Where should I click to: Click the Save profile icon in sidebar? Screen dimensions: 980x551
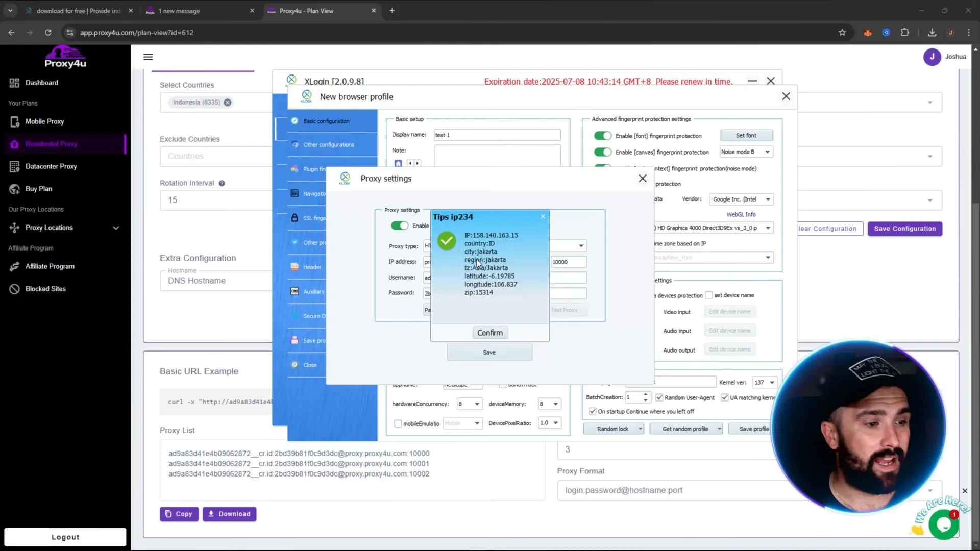[x=295, y=340]
